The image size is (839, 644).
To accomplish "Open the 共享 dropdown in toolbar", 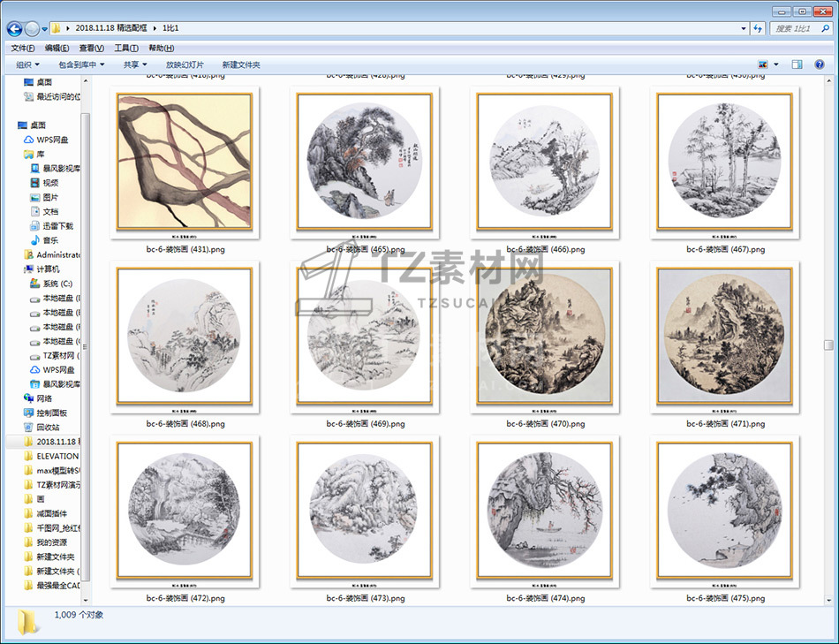I will click(135, 64).
